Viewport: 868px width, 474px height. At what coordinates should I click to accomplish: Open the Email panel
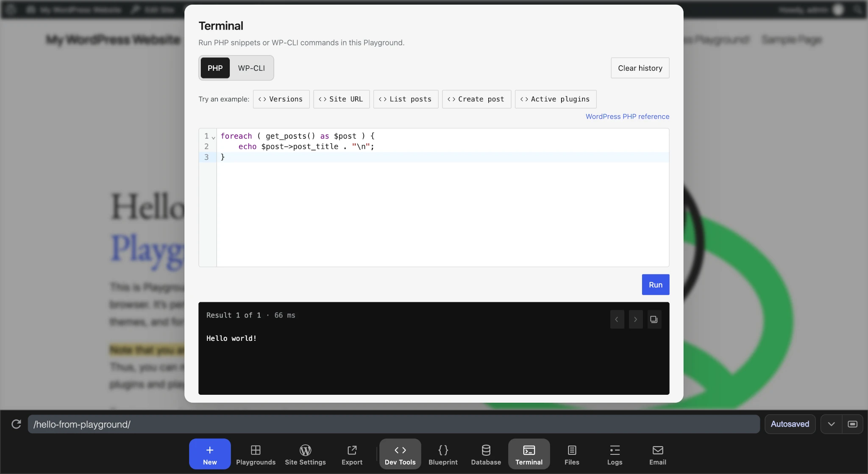[x=658, y=454]
